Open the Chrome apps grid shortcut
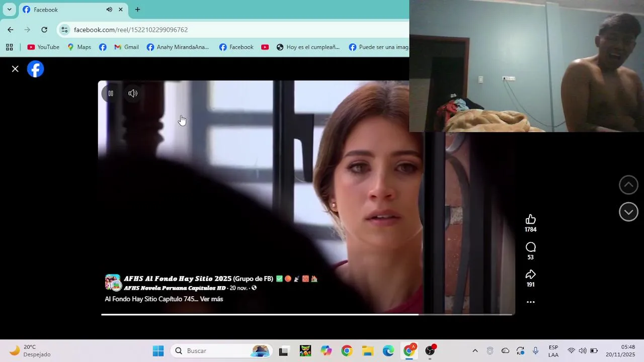Screen dimensions: 644x362 9,47
